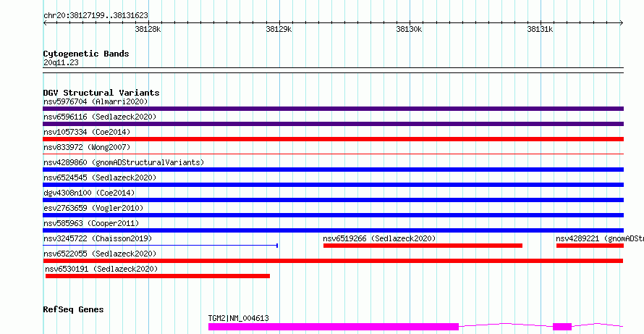Click the small TGM2 exon near 38131k
Viewport: 644px width, 334px height.
(562, 327)
